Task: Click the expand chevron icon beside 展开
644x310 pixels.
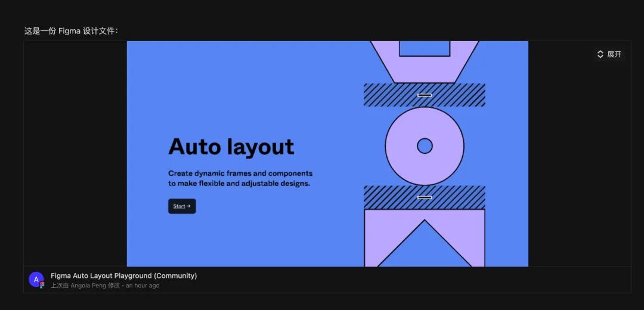Action: 600,54
